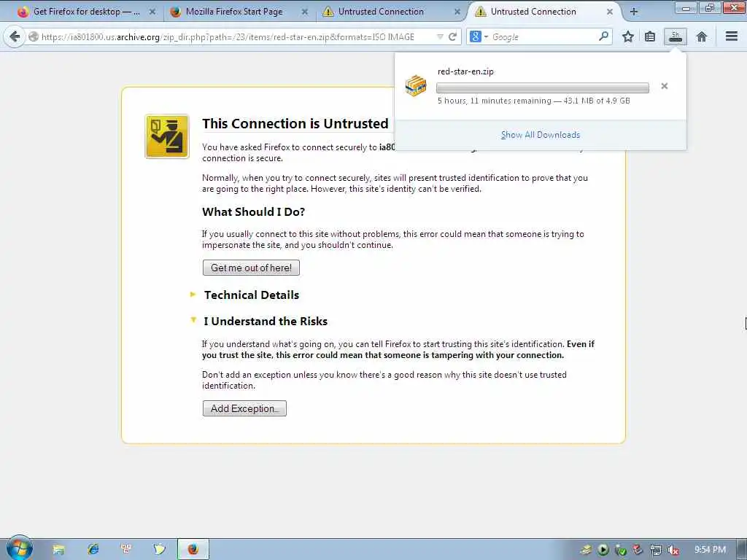The image size is (747, 560).
Task: Click the red-star-en.zip file name
Action: (x=465, y=71)
